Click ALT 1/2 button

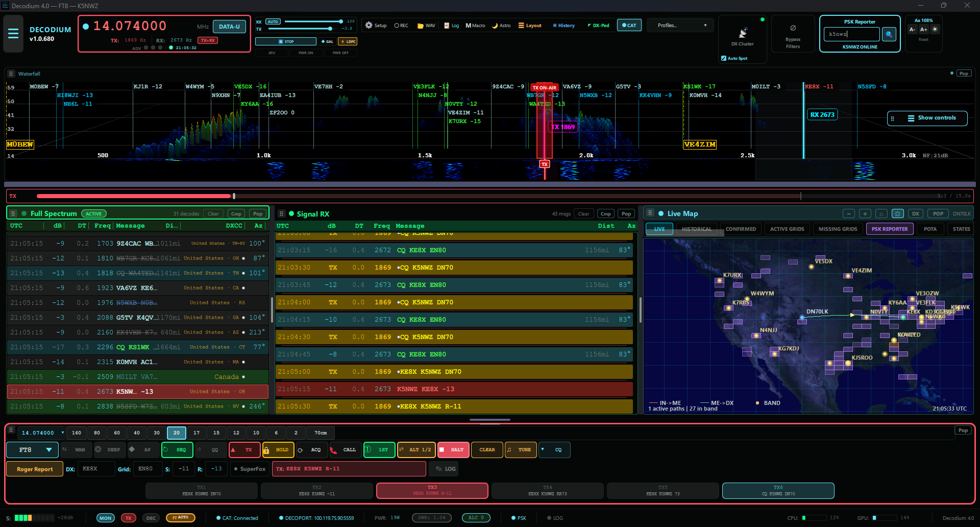coord(416,450)
